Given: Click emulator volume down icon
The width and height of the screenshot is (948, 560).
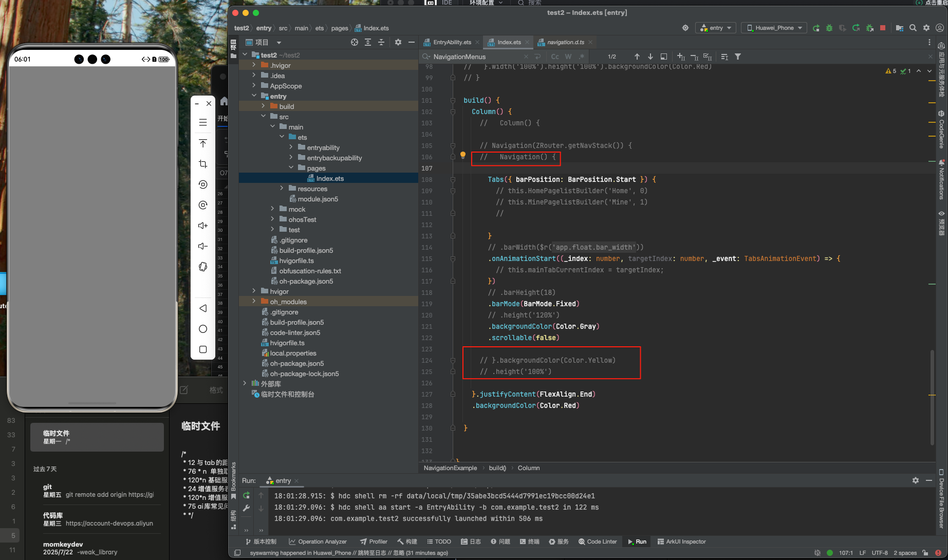Looking at the screenshot, I should tap(203, 246).
